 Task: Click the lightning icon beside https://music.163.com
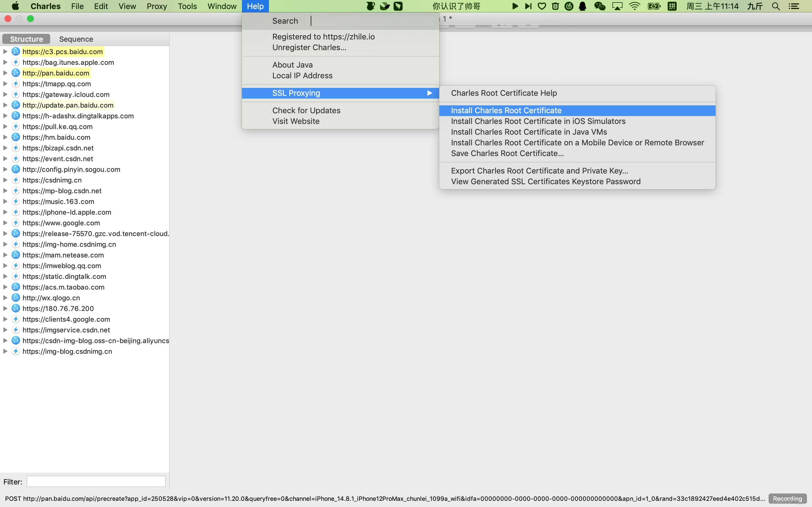coord(16,201)
